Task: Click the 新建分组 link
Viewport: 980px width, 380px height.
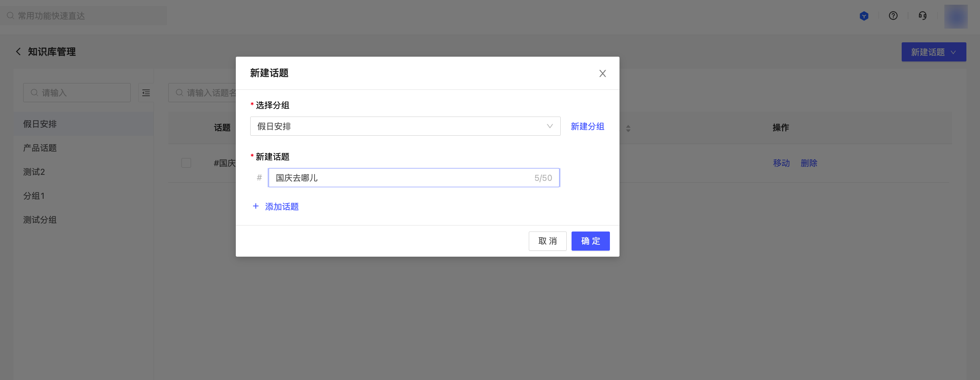Action: pos(588,126)
